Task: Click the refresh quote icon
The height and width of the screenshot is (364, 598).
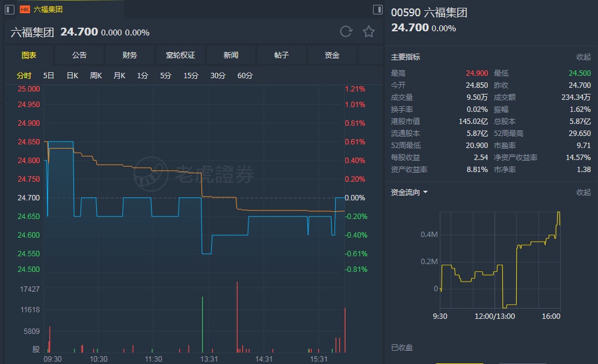Action: click(346, 32)
